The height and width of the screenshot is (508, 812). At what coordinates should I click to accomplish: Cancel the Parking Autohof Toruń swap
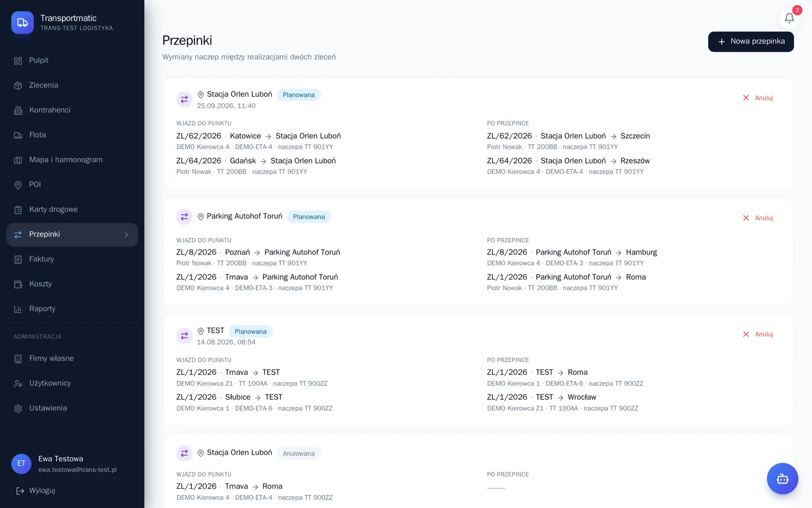[x=758, y=218]
